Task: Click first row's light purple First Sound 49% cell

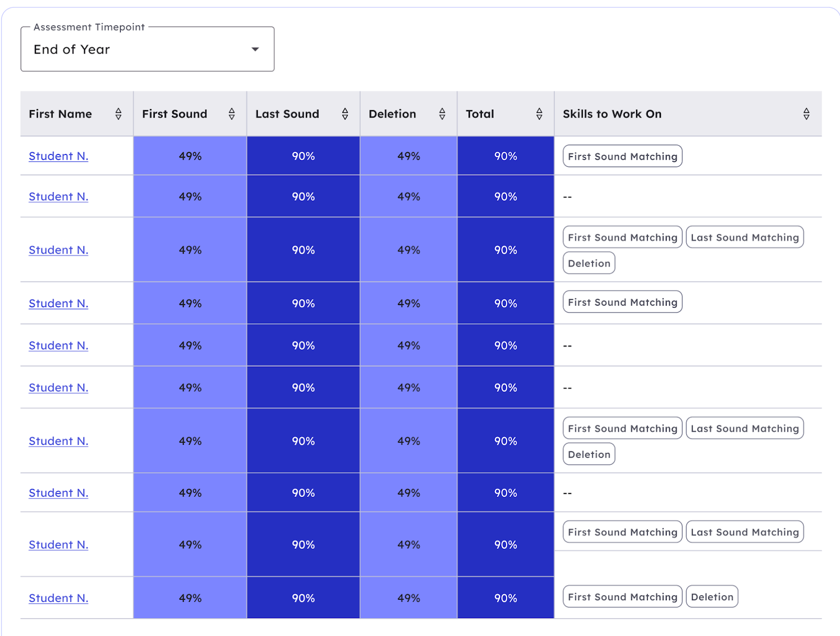Action: pyautogui.click(x=190, y=156)
